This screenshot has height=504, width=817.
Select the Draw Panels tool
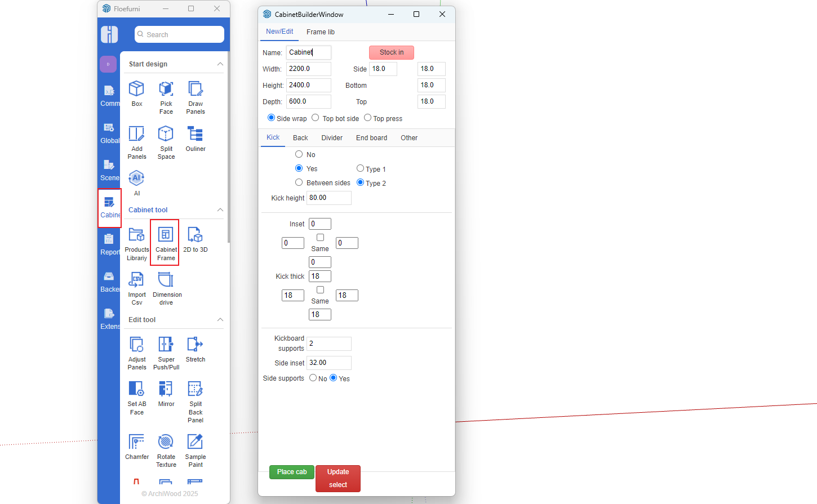point(195,89)
